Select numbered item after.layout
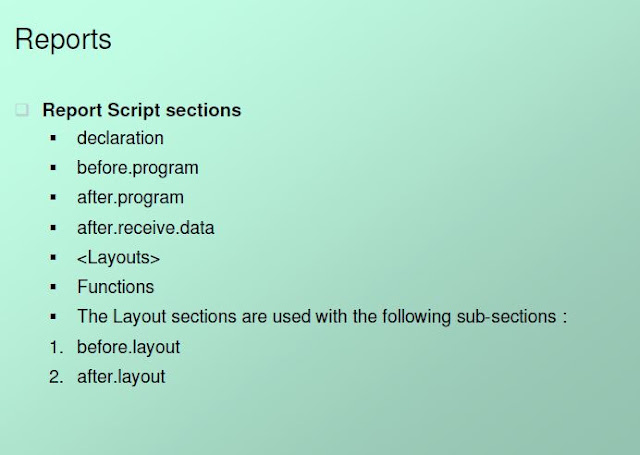 coord(121,377)
